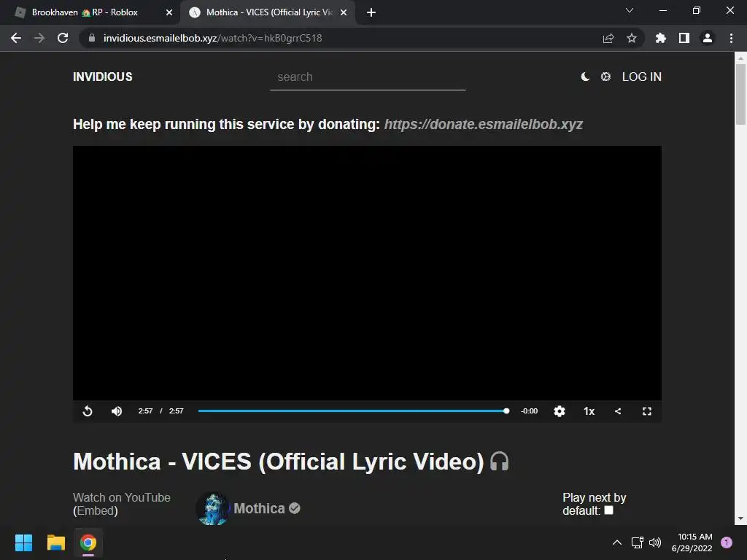This screenshot has height=560, width=747.
Task: Open the player quality settings gear
Action: point(560,411)
